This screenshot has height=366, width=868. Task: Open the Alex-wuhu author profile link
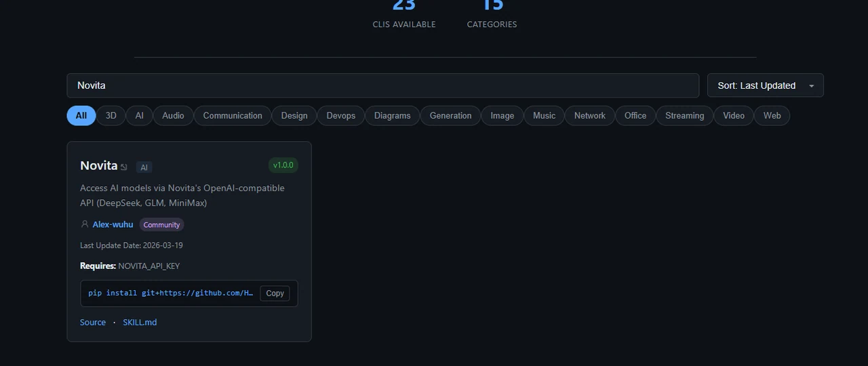[x=113, y=225]
